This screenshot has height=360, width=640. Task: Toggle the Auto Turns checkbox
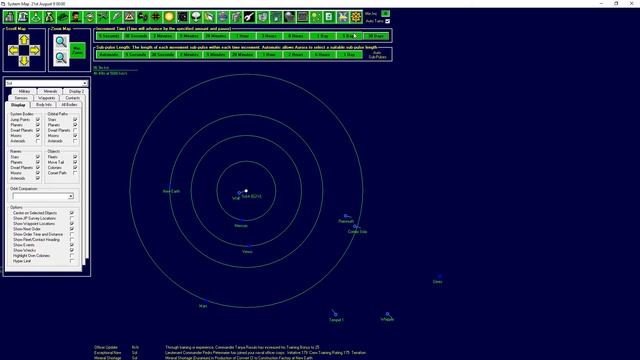point(387,21)
